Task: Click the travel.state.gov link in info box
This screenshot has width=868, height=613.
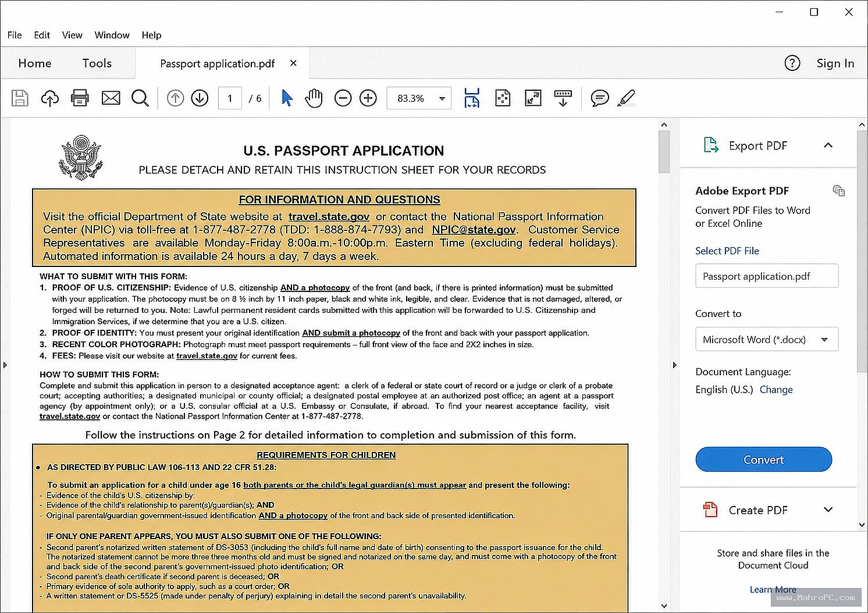Action: click(x=329, y=216)
